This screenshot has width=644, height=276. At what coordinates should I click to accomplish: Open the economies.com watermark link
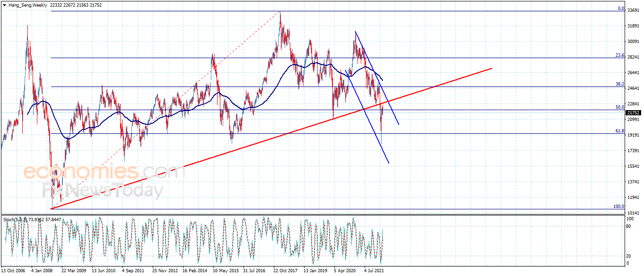104,172
